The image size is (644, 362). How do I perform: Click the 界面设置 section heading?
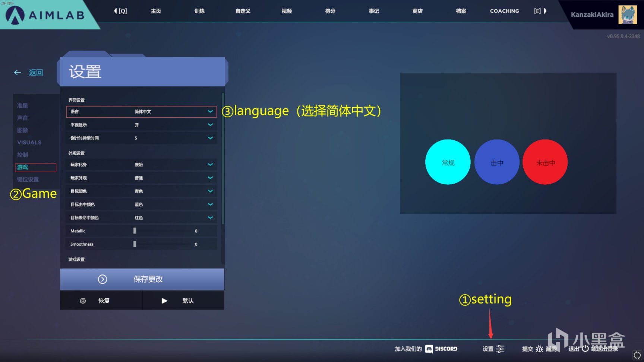pyautogui.click(x=76, y=100)
